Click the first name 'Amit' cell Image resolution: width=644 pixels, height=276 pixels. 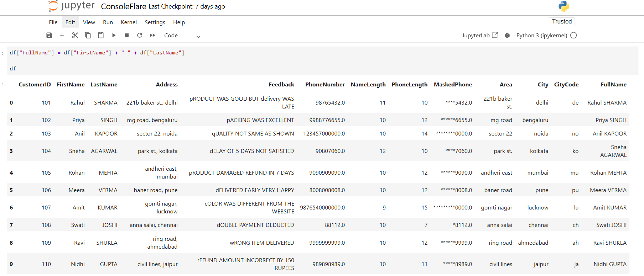click(x=79, y=207)
